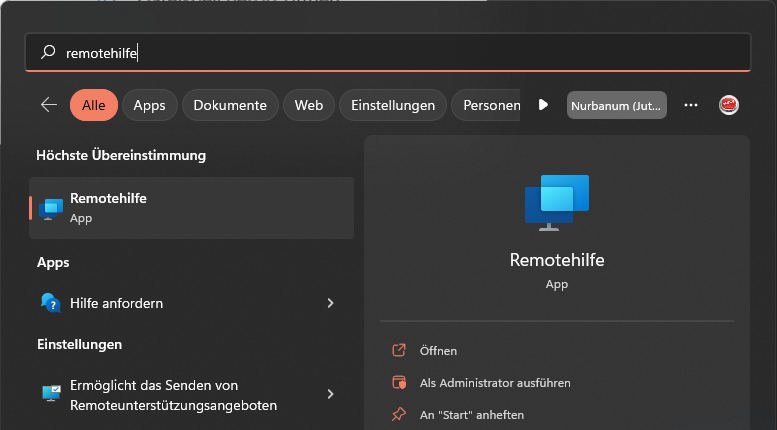The width and height of the screenshot is (777, 430).
Task: Switch to the Dokumente filter tab
Action: (230, 105)
